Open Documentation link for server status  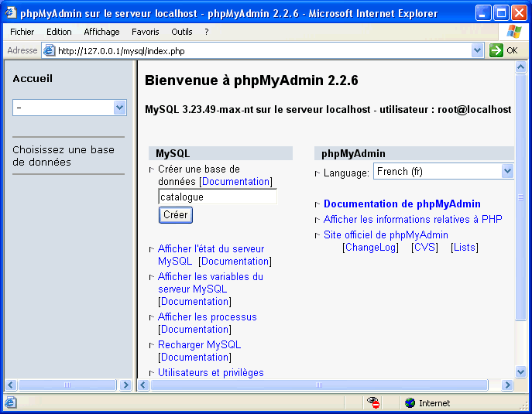(235, 262)
